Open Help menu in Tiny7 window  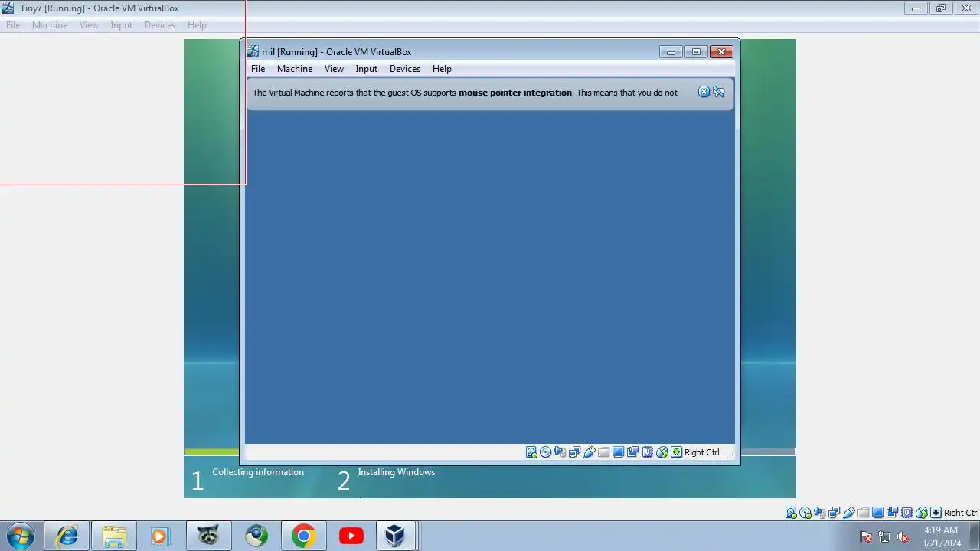(197, 25)
